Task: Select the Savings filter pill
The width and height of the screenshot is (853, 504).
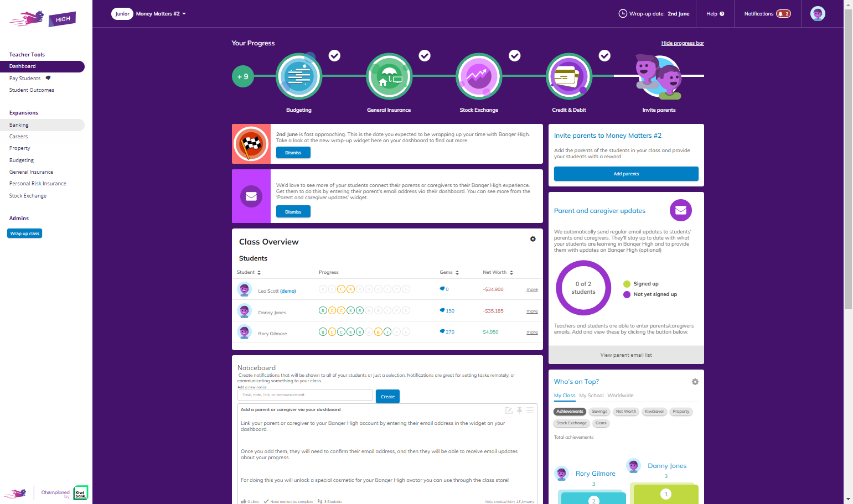Action: pos(599,412)
